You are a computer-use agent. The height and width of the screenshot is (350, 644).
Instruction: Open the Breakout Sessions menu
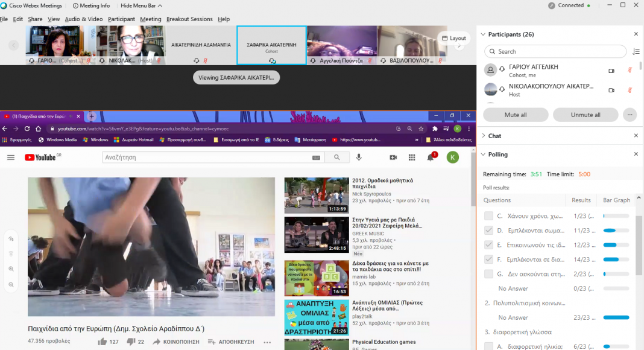189,19
